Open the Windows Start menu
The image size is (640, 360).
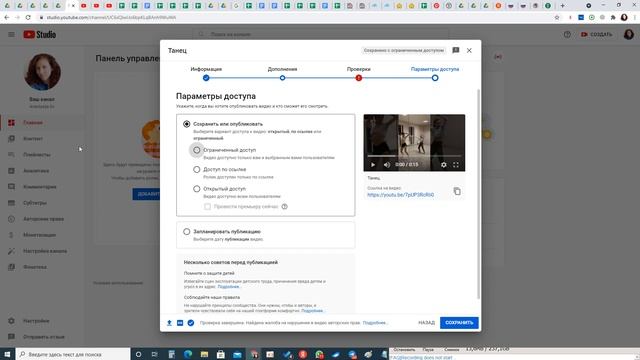point(7,354)
